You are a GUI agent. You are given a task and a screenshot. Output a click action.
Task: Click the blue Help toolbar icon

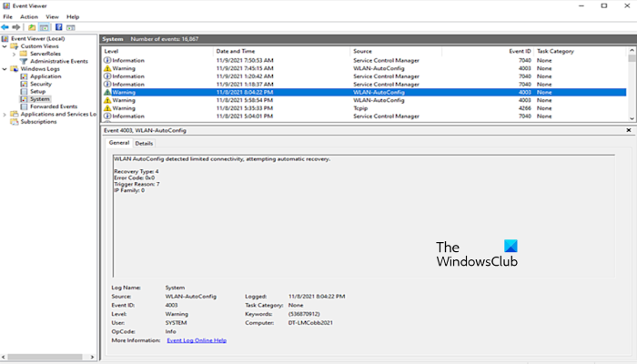pyautogui.click(x=58, y=27)
